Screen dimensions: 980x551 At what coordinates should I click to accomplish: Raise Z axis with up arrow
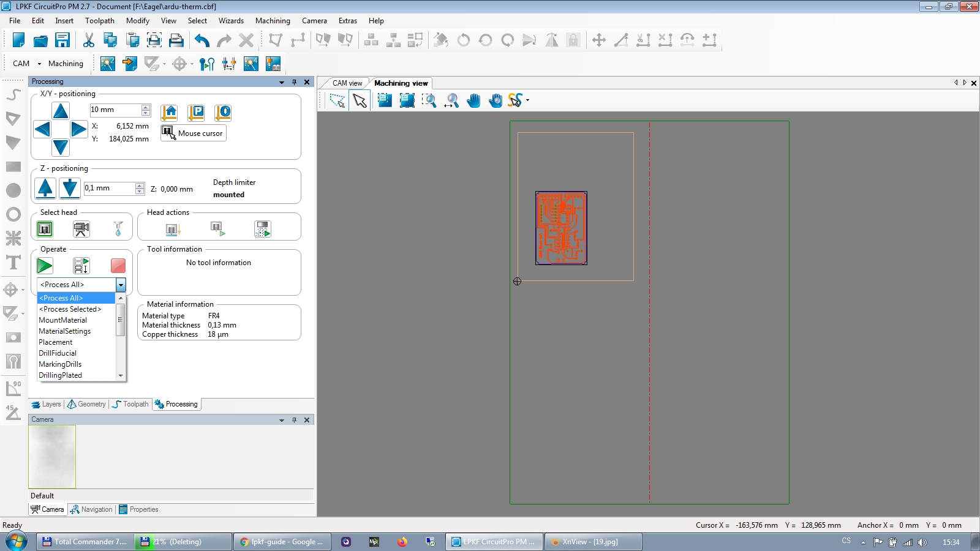[45, 188]
